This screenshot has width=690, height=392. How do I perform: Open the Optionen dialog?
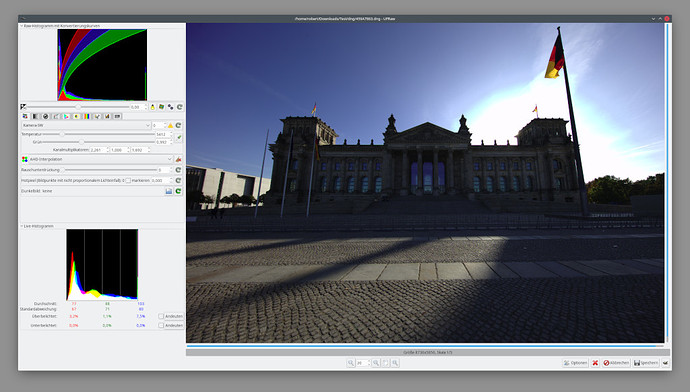pos(575,363)
